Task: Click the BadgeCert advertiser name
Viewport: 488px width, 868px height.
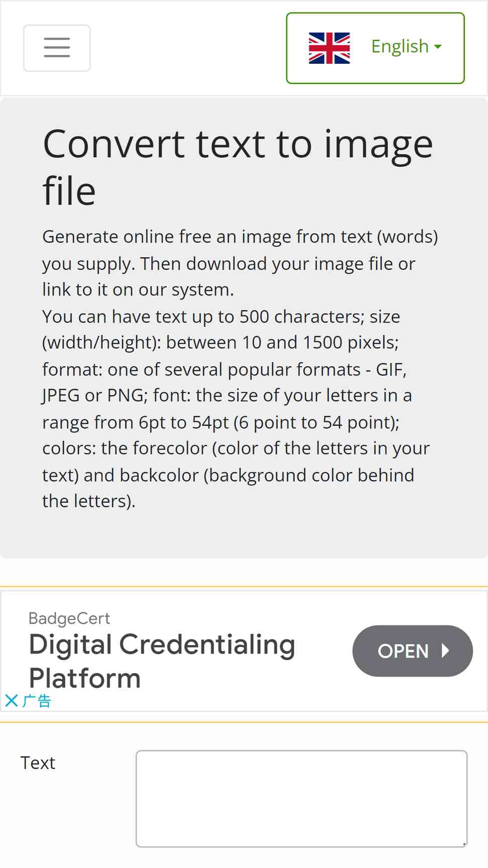Action: 69,618
